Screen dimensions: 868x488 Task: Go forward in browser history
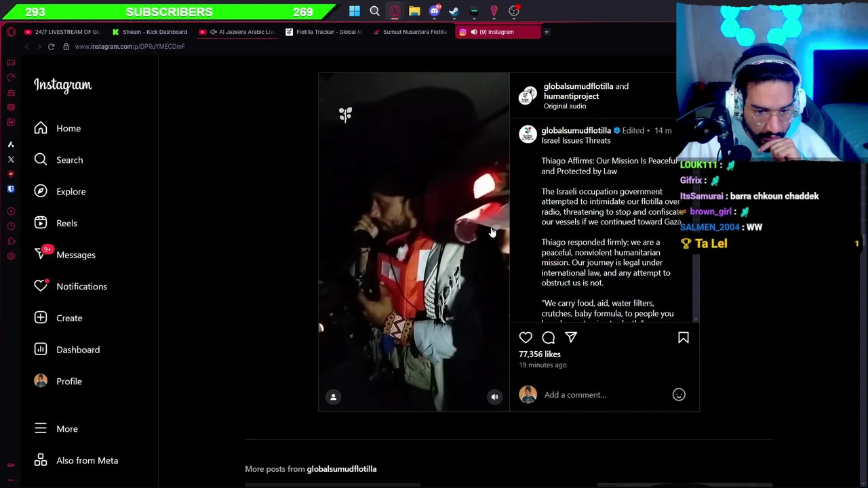(x=39, y=47)
